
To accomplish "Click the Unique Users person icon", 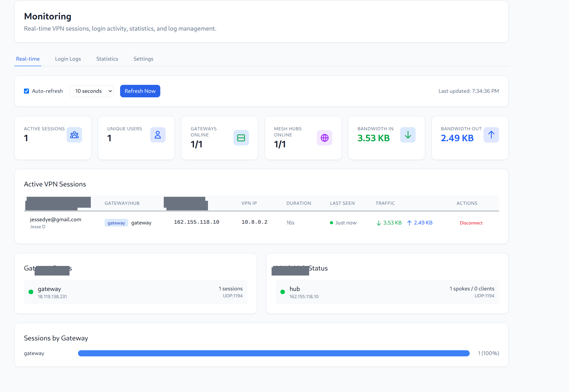I will [158, 135].
